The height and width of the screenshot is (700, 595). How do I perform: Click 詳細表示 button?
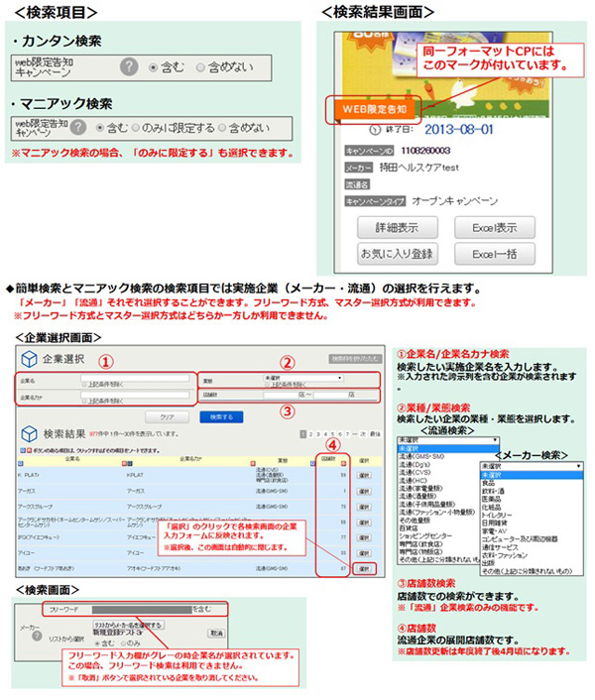tap(398, 228)
